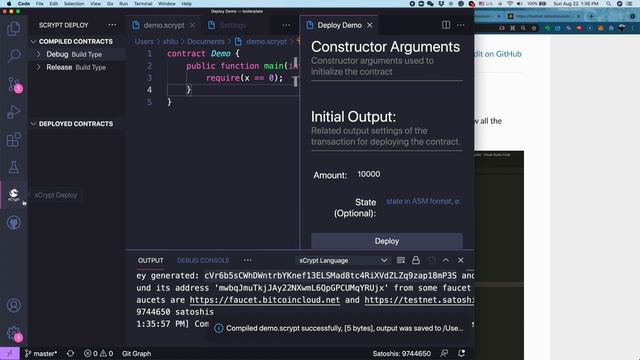The image size is (640, 360).
Task: Open the Explorer view in activity bar
Action: click(x=13, y=29)
